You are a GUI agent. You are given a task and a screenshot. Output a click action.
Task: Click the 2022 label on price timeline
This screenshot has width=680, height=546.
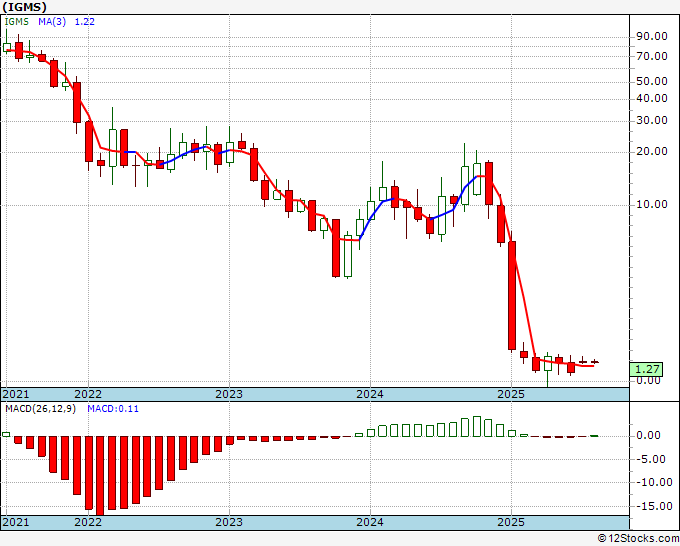tap(88, 394)
